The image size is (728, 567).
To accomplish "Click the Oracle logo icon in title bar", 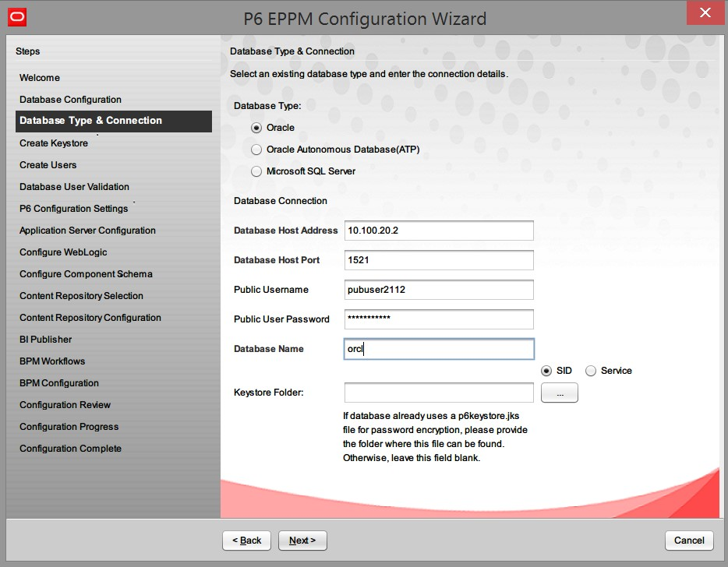I will (17, 17).
